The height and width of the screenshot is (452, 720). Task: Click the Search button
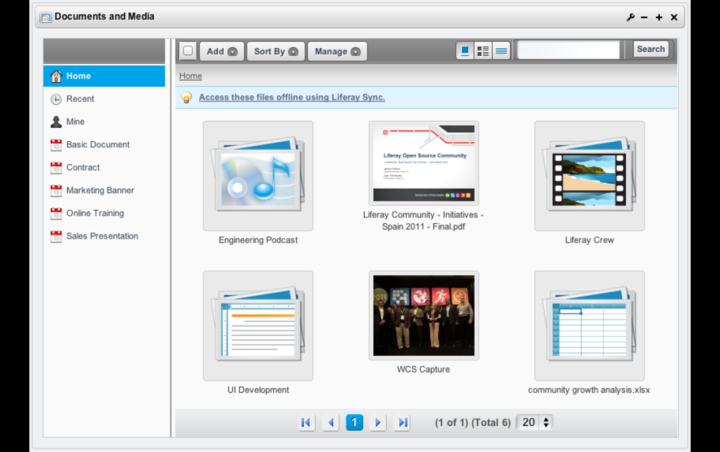coord(651,49)
